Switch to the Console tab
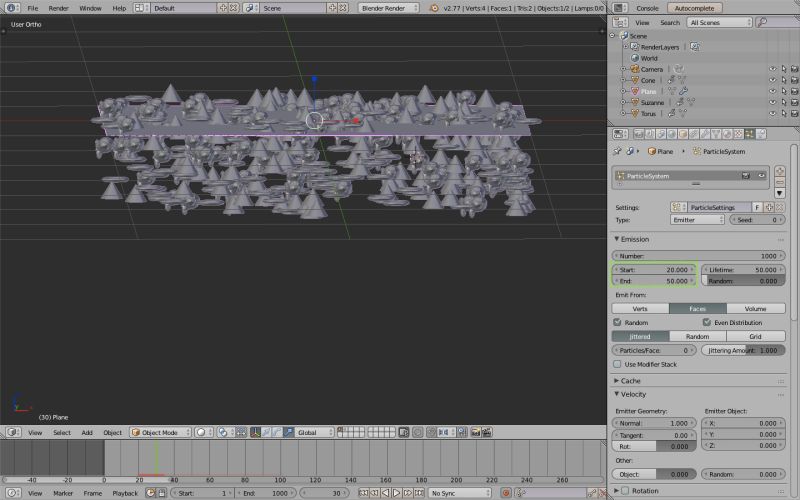 pos(647,8)
